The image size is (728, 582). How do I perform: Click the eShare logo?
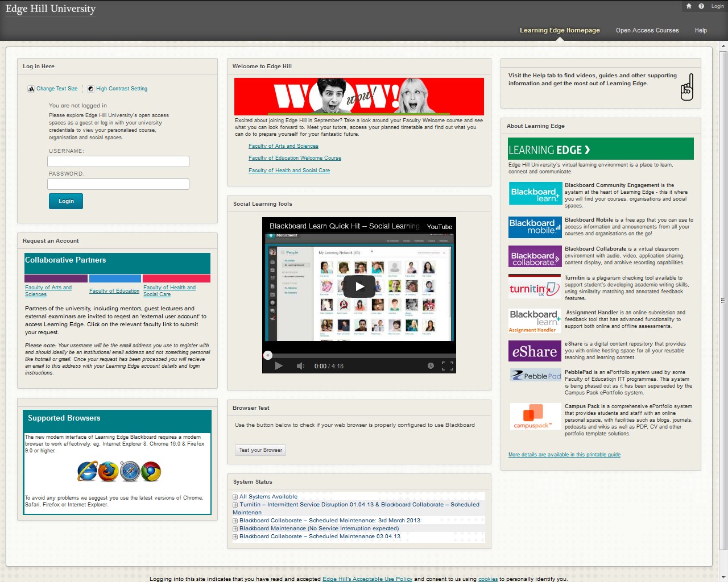tap(535, 351)
